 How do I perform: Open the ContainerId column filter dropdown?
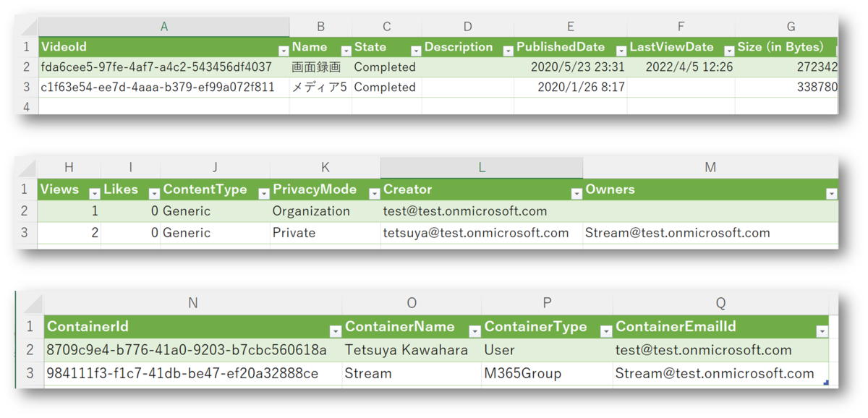click(336, 331)
